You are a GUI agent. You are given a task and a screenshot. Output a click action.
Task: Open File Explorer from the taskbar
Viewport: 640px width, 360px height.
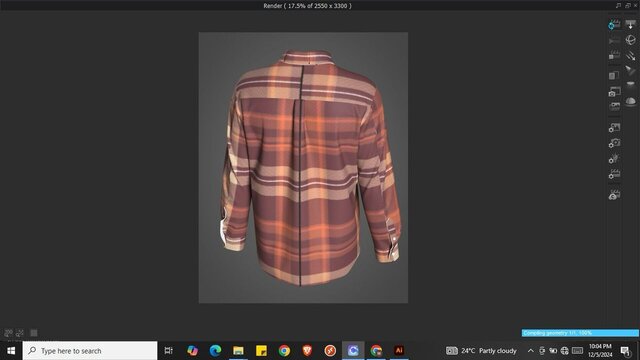(x=238, y=350)
